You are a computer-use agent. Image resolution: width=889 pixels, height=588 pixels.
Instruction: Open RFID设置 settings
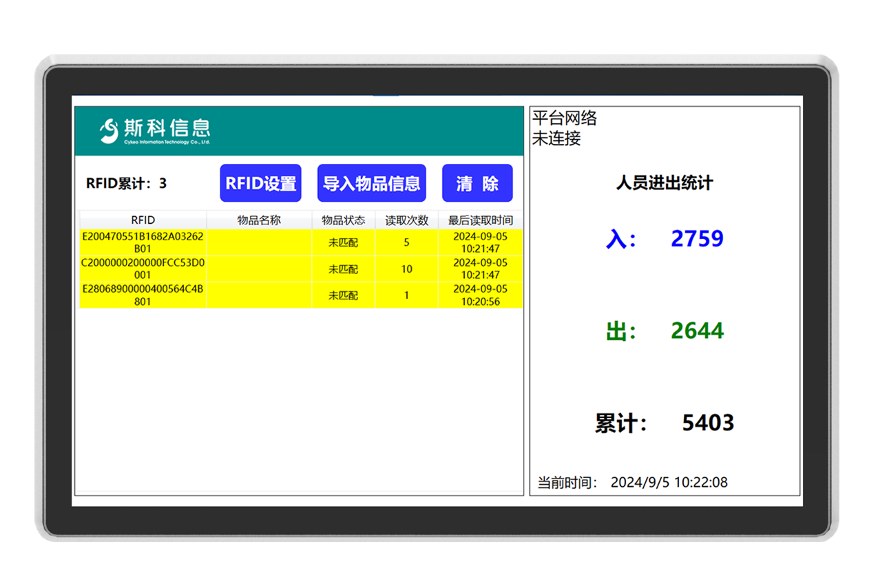[x=260, y=182]
